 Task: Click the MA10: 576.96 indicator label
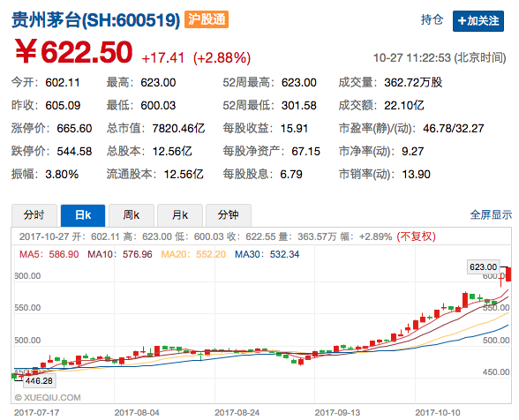coord(120,254)
